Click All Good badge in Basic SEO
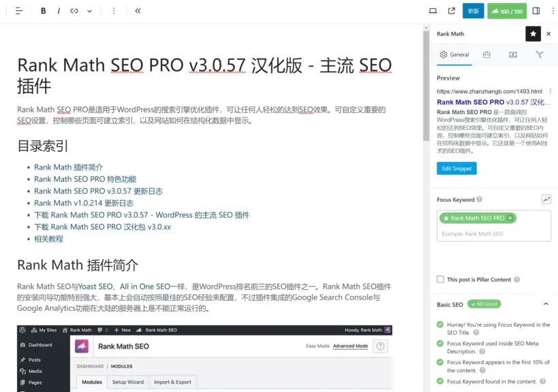The image size is (558, 392). pyautogui.click(x=484, y=304)
